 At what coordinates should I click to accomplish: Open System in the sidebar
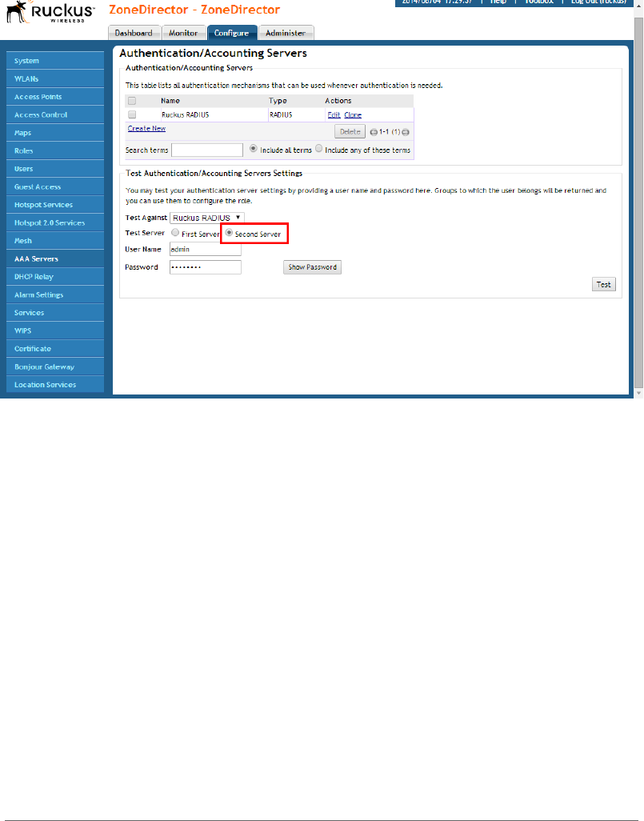[x=55, y=61]
